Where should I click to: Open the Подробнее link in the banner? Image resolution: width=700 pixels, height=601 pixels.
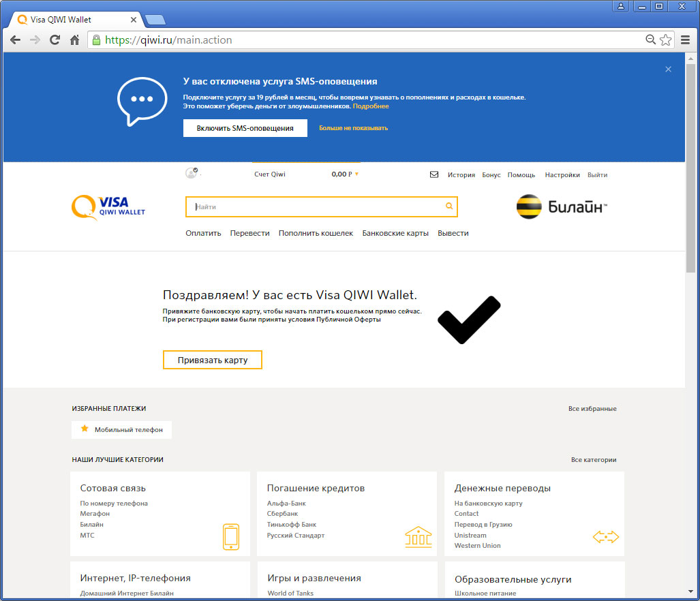371,106
